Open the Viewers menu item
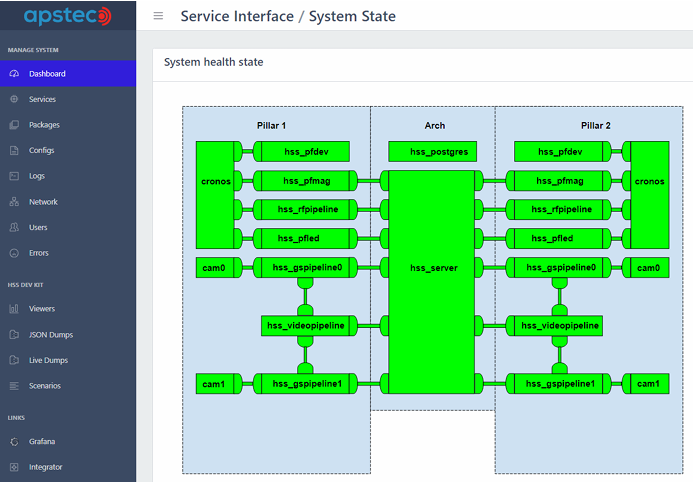This screenshot has width=694, height=486. 42,309
